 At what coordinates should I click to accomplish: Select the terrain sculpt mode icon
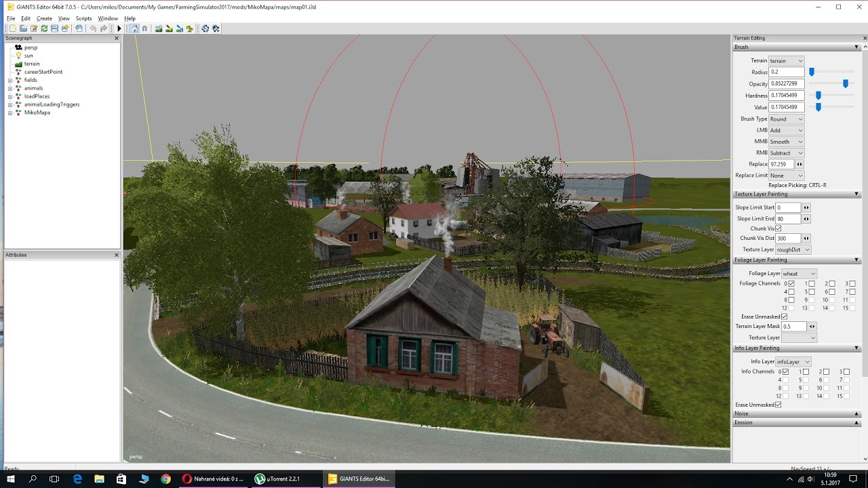click(159, 28)
